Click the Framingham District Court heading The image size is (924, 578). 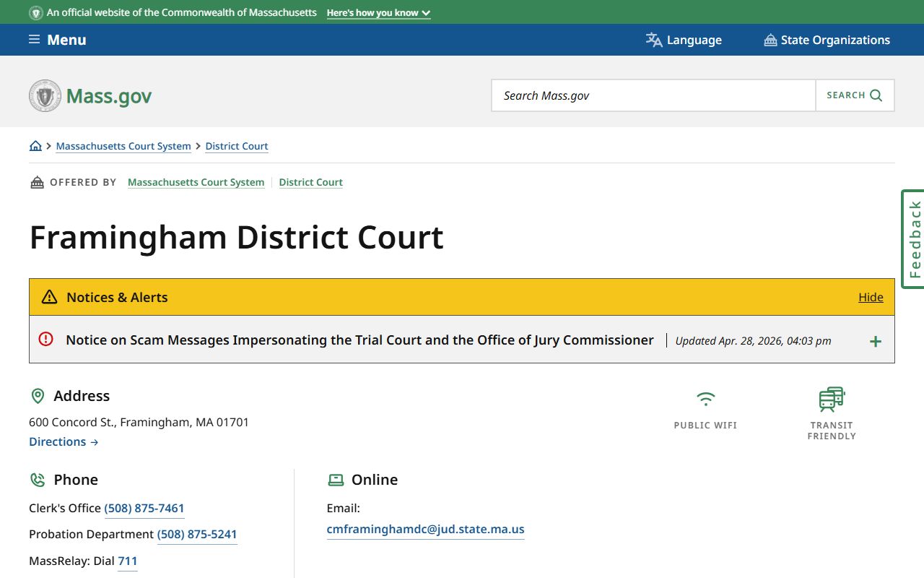[236, 237]
